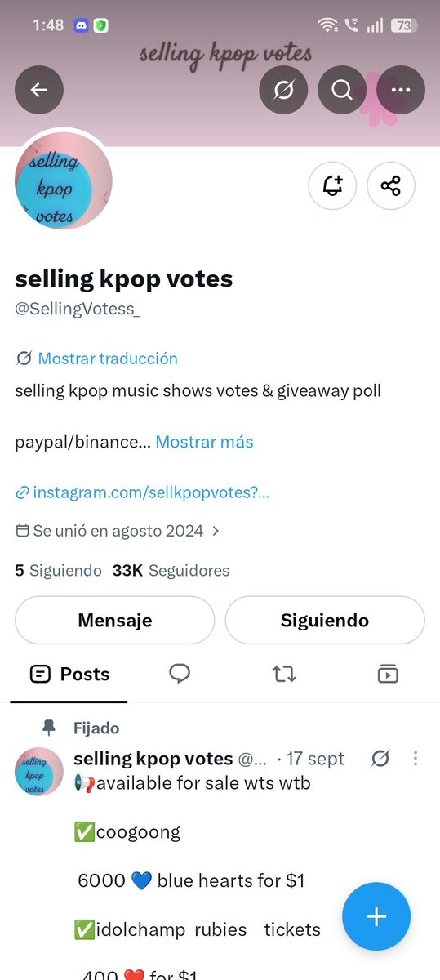Expand the join date chevron

tap(216, 531)
